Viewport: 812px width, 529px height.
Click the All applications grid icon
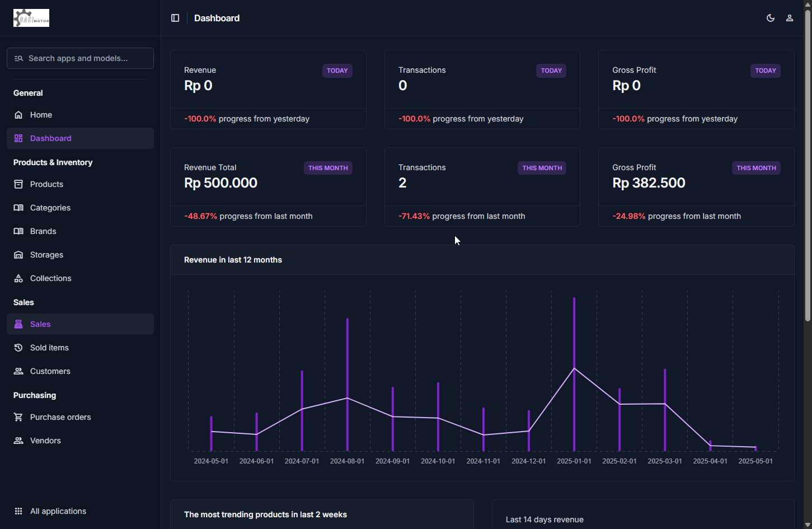pos(18,511)
